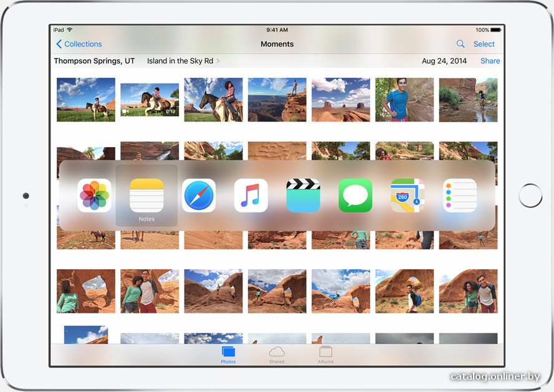The height and width of the screenshot is (392, 554).
Task: Open the canyon cliff overlook photo
Action: click(x=277, y=100)
